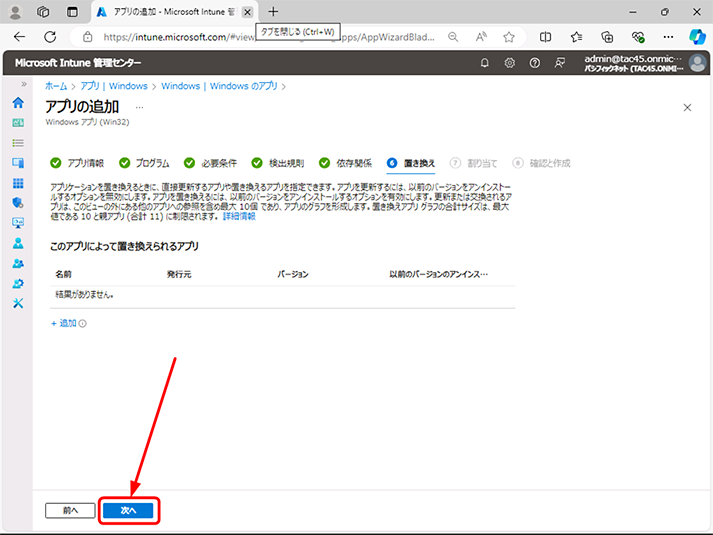
Task: Open help question mark icon
Action: click(535, 63)
